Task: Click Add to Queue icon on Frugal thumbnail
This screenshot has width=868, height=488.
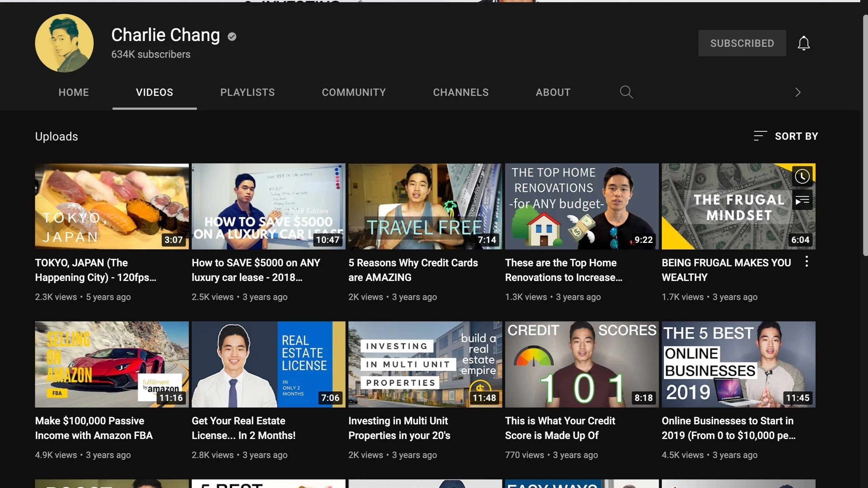Action: tap(802, 200)
